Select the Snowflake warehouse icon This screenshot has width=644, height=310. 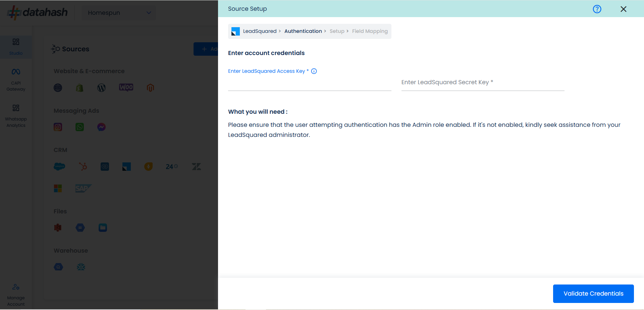pos(81,267)
